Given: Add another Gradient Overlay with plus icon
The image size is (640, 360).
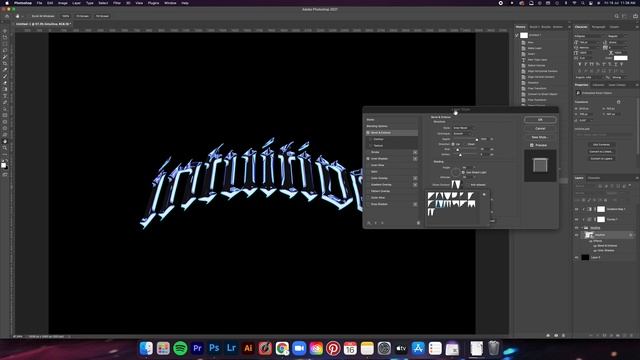Looking at the screenshot, I should 415,184.
